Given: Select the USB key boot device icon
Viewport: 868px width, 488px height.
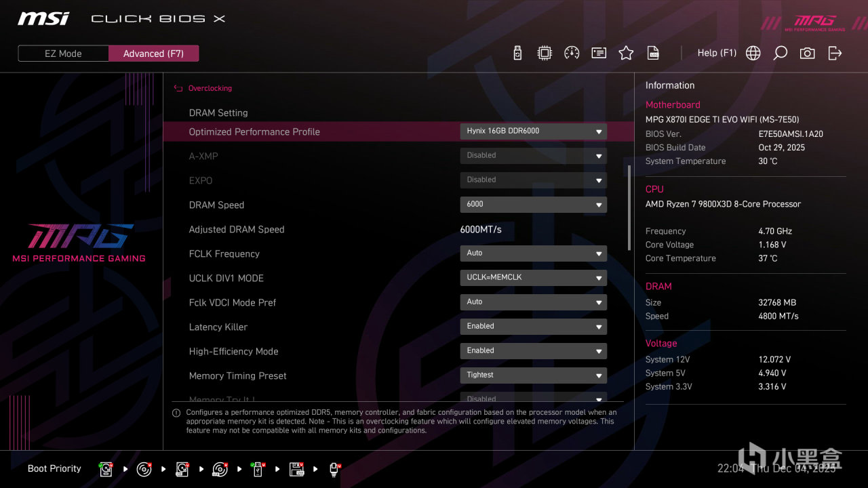Looking at the screenshot, I should tap(258, 469).
